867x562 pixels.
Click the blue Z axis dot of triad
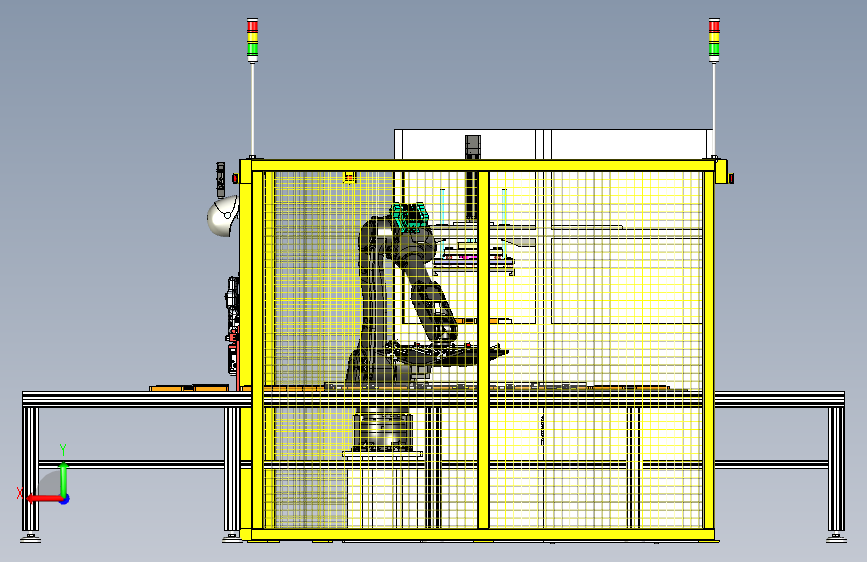point(65,499)
